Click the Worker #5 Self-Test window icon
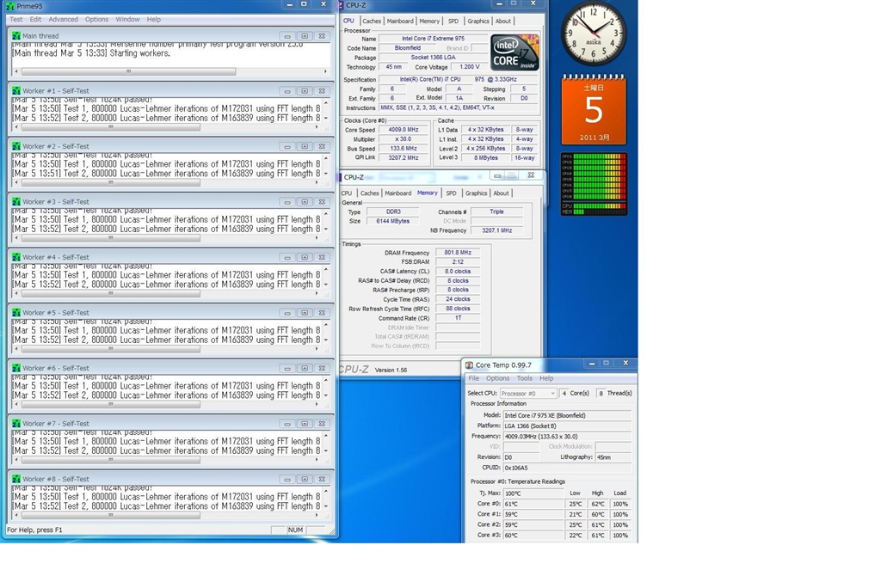Screen dimensions: 881x588 point(16,313)
